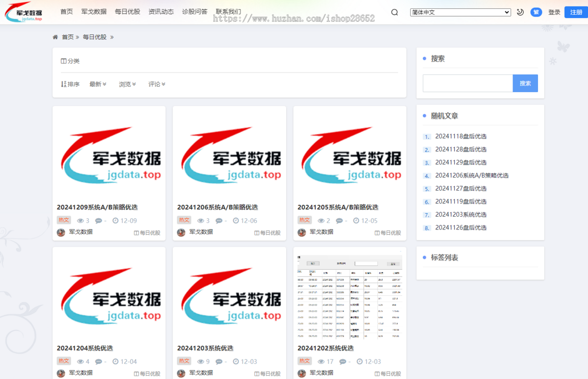The height and width of the screenshot is (379, 588).
Task: Click author avatar on 20241209 card
Action: 61,232
